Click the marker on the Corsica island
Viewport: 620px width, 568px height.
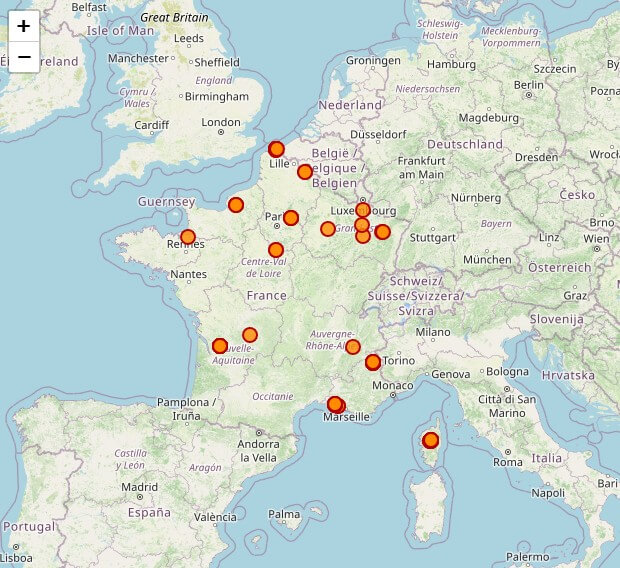pyautogui.click(x=431, y=440)
